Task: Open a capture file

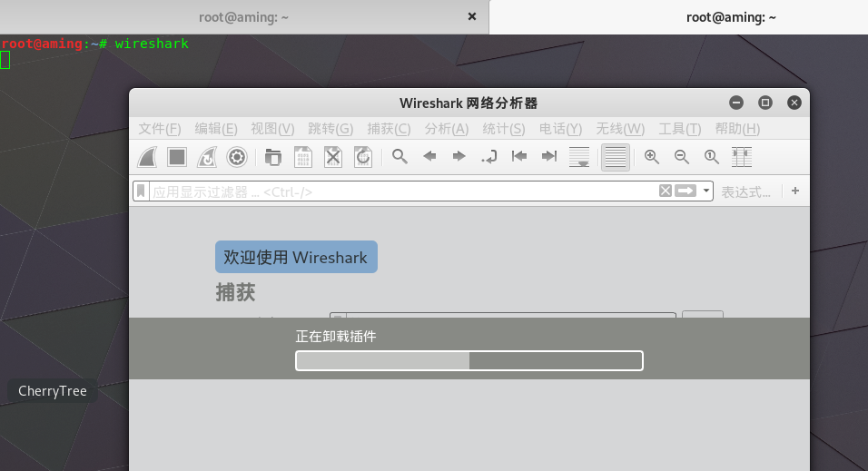Action: tap(273, 157)
